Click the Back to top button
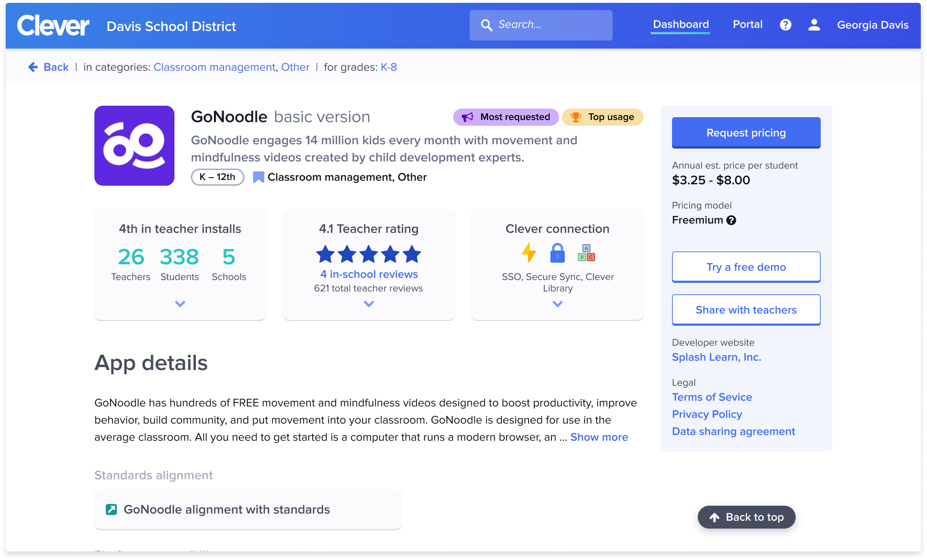Screen dimensions: 927x560 [x=746, y=517]
